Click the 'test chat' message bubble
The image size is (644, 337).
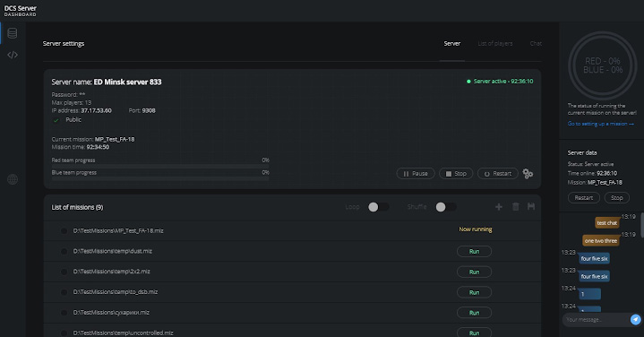coord(607,223)
